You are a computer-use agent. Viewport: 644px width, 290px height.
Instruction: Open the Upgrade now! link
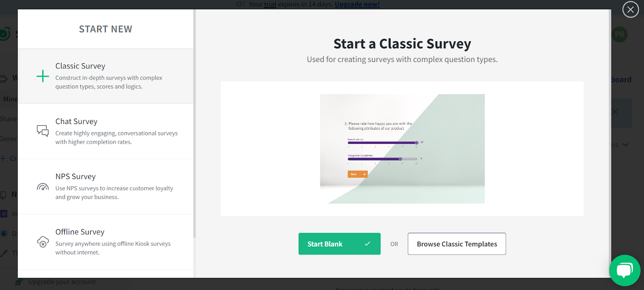click(357, 4)
